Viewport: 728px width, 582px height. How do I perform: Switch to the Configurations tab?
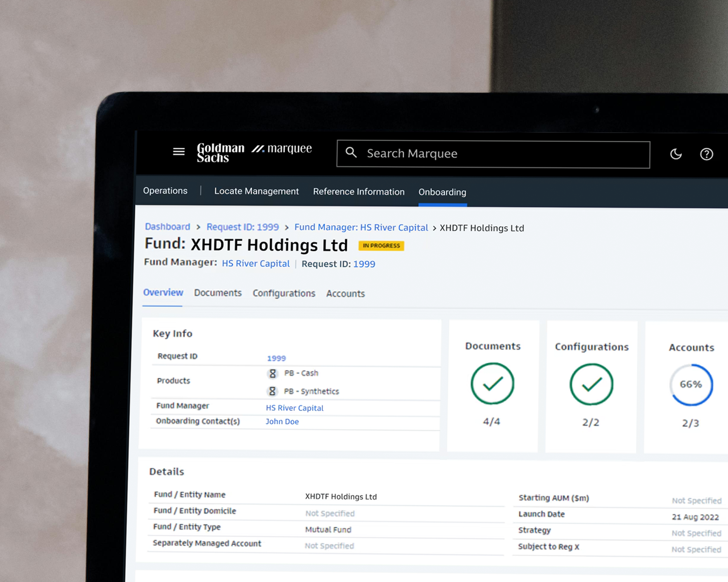[x=284, y=293]
